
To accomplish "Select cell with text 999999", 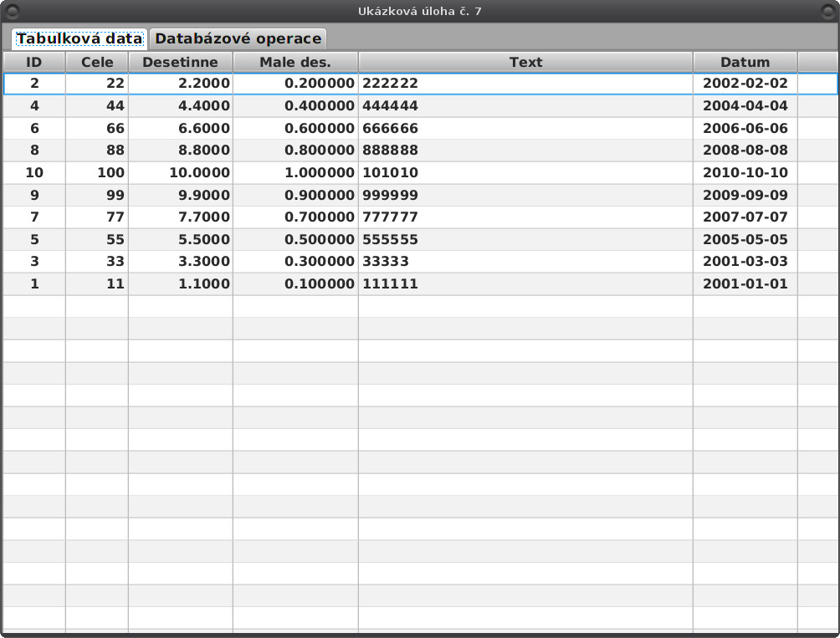I will click(525, 196).
